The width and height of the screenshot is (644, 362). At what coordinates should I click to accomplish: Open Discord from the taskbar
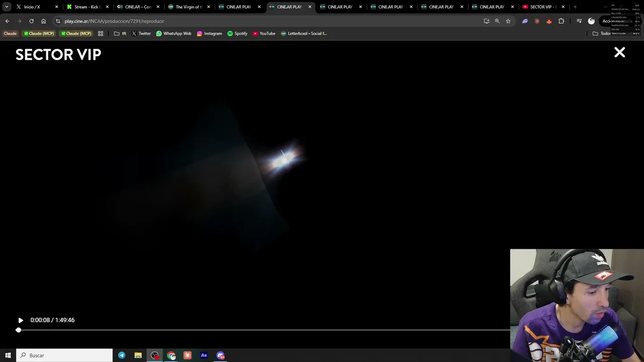click(x=220, y=355)
